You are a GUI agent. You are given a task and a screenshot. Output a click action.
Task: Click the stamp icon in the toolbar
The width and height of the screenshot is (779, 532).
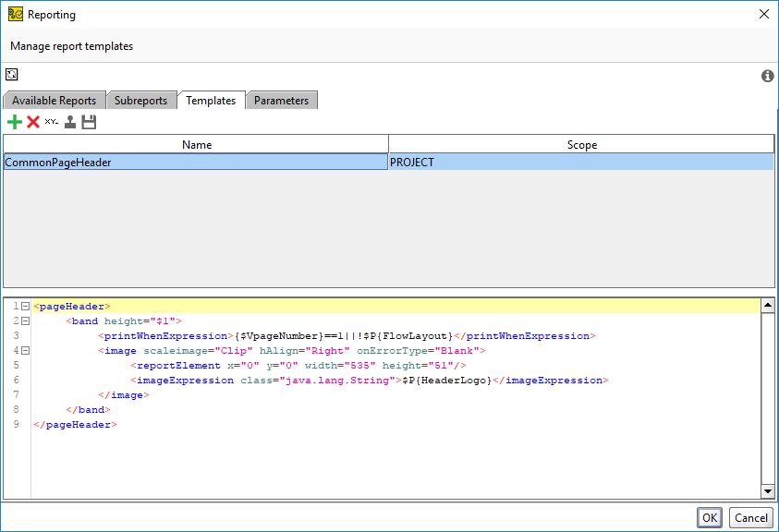tap(70, 122)
